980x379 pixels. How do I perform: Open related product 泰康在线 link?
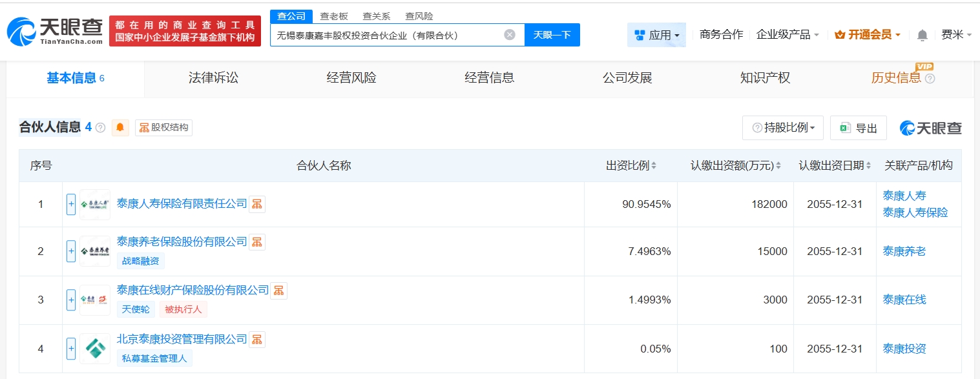point(904,300)
